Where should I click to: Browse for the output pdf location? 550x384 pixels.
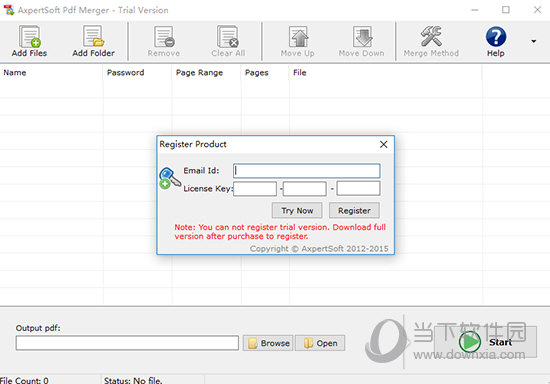tap(268, 343)
